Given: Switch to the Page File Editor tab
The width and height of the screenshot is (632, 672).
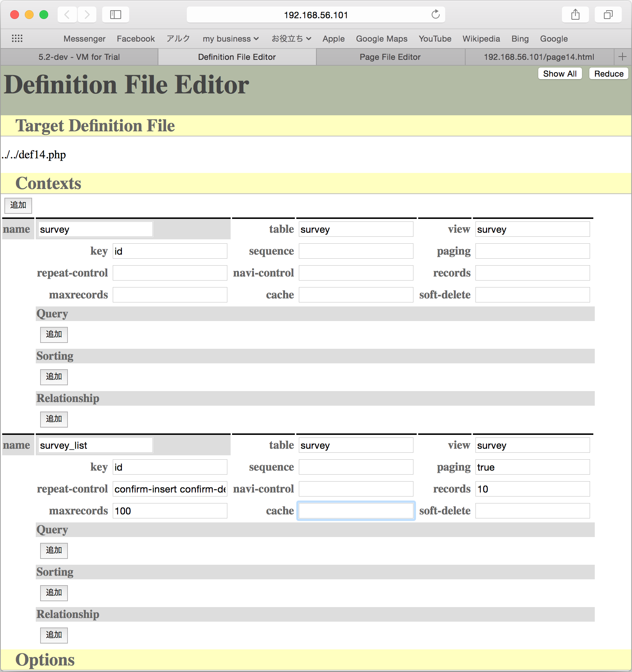Looking at the screenshot, I should [390, 57].
